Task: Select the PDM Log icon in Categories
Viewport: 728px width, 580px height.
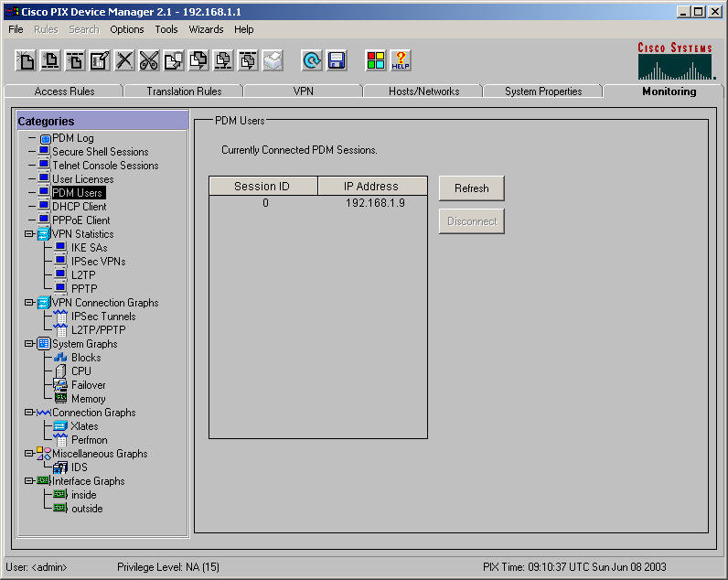Action: [x=45, y=138]
